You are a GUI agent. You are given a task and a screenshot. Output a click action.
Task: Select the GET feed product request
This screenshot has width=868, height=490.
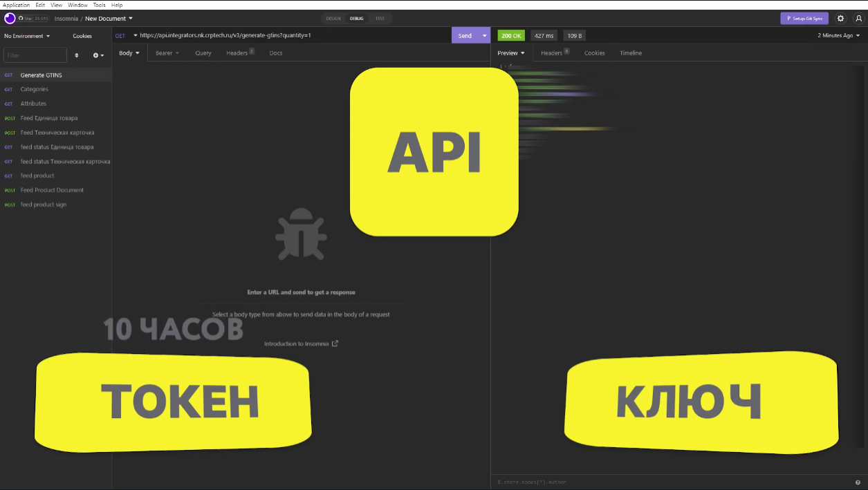pyautogui.click(x=56, y=176)
